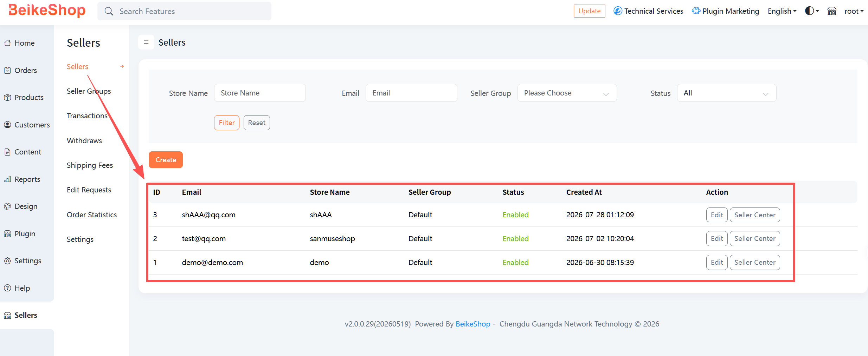Viewport: 868px width, 356px height.
Task: Click the search magnifier icon
Action: click(x=109, y=11)
